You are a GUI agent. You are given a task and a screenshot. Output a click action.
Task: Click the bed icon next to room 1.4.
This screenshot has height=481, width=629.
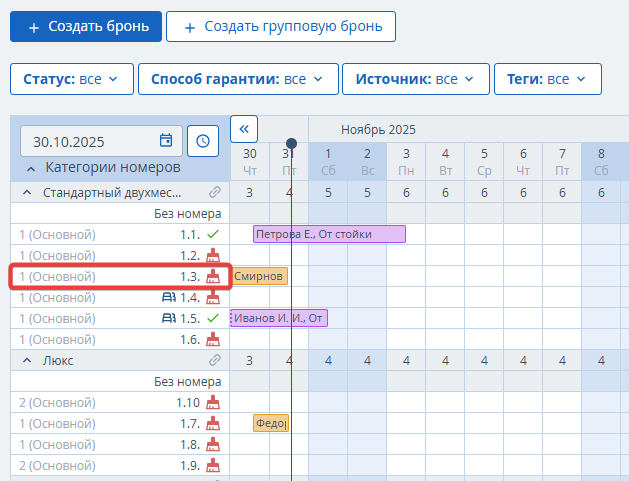click(168, 297)
